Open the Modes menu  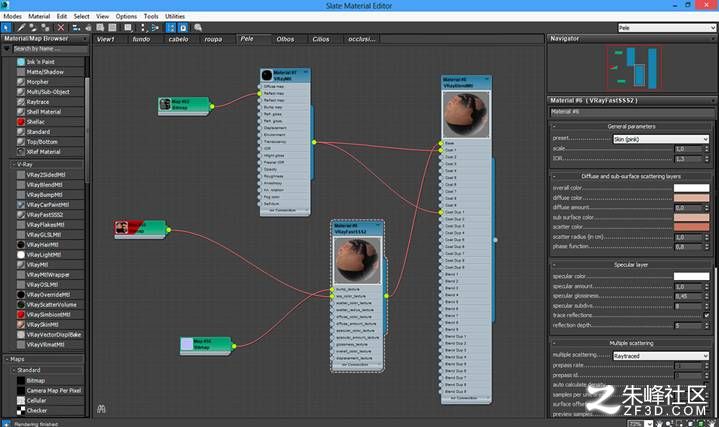(12, 16)
